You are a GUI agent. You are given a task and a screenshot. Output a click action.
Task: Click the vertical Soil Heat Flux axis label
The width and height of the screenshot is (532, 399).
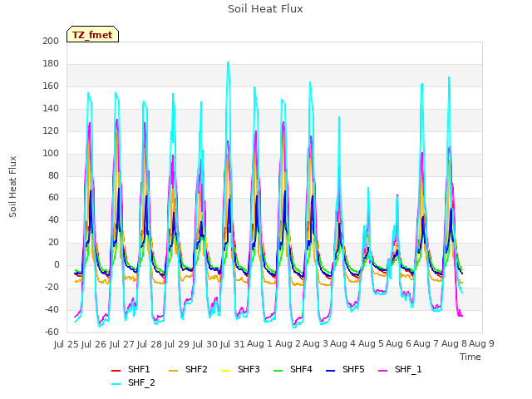click(x=12, y=186)
